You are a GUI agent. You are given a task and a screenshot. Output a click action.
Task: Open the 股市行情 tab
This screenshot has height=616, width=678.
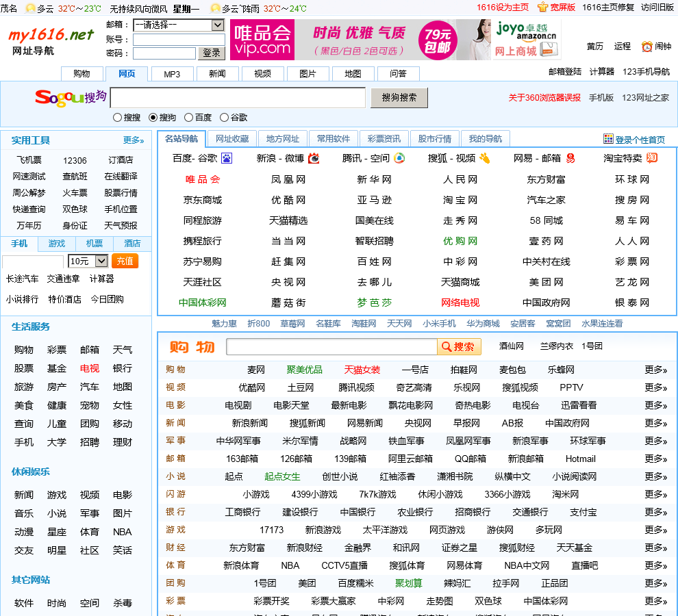coord(435,139)
